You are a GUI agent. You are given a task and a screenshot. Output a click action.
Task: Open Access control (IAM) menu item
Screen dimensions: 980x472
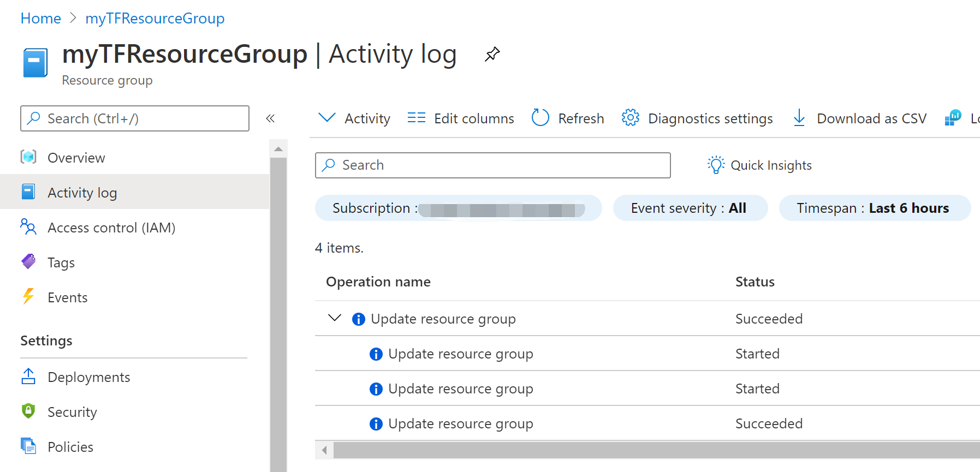coord(111,228)
